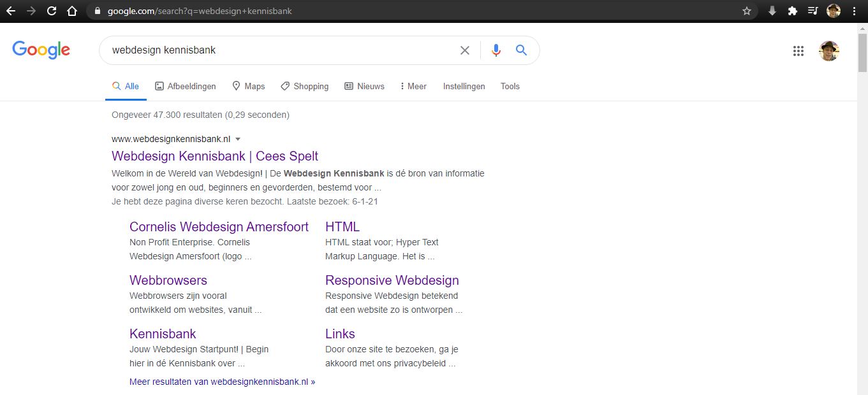Open the browser home page icon
This screenshot has height=395, width=868.
pyautogui.click(x=72, y=11)
